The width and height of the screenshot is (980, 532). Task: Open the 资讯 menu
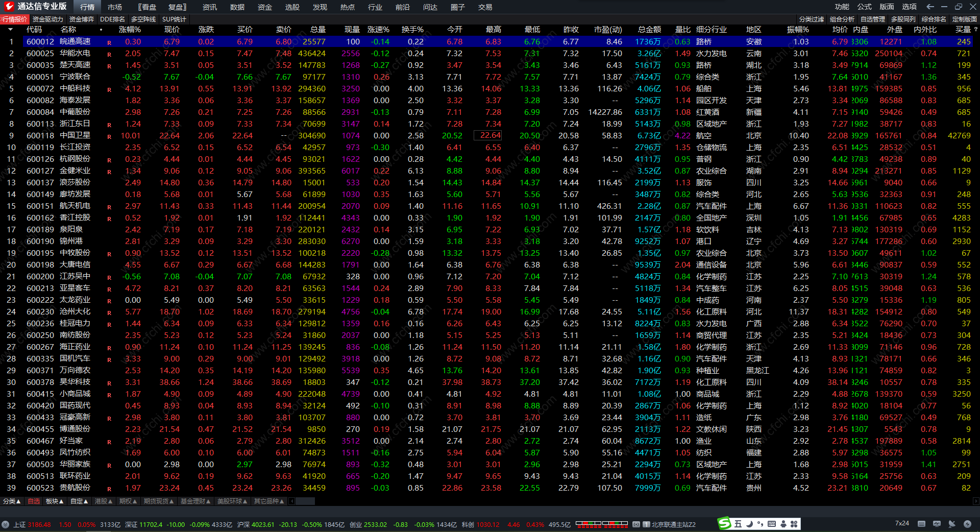tap(210, 7)
